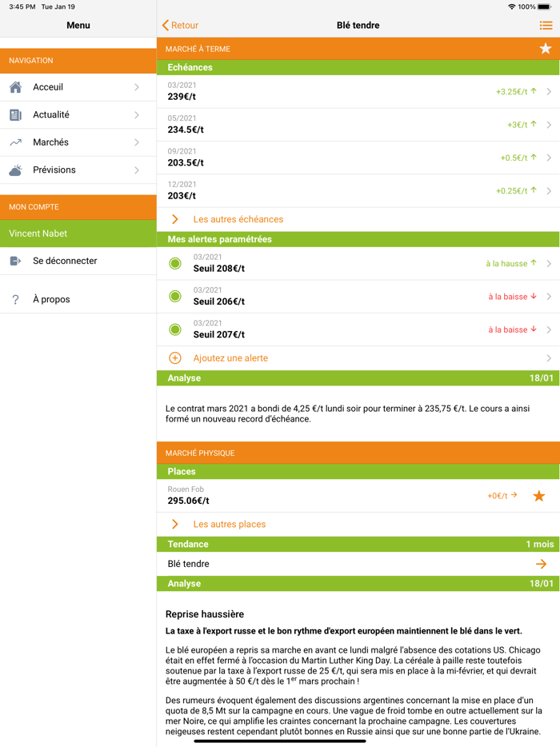
Task: Open the Seuil 206€/t alert row chevron
Action: (x=549, y=297)
